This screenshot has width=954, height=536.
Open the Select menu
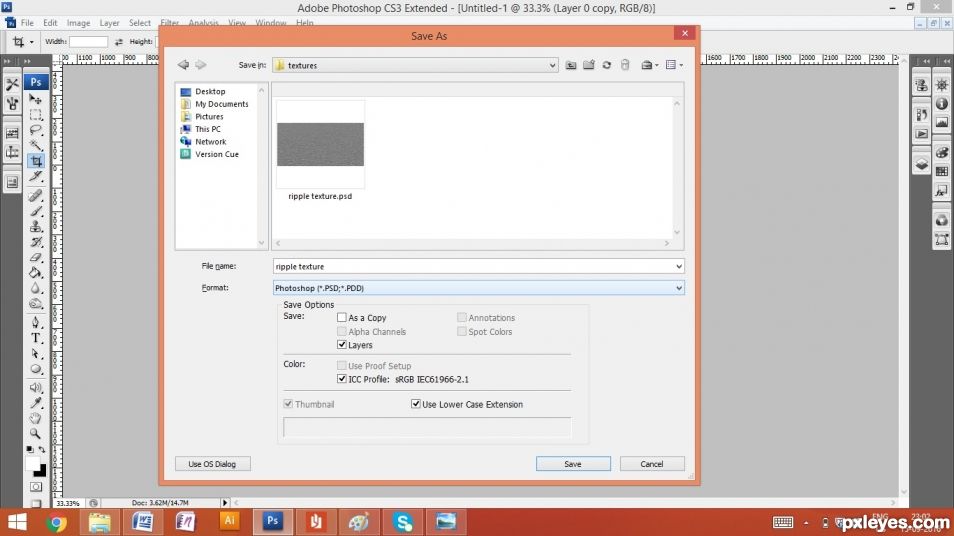pos(139,23)
